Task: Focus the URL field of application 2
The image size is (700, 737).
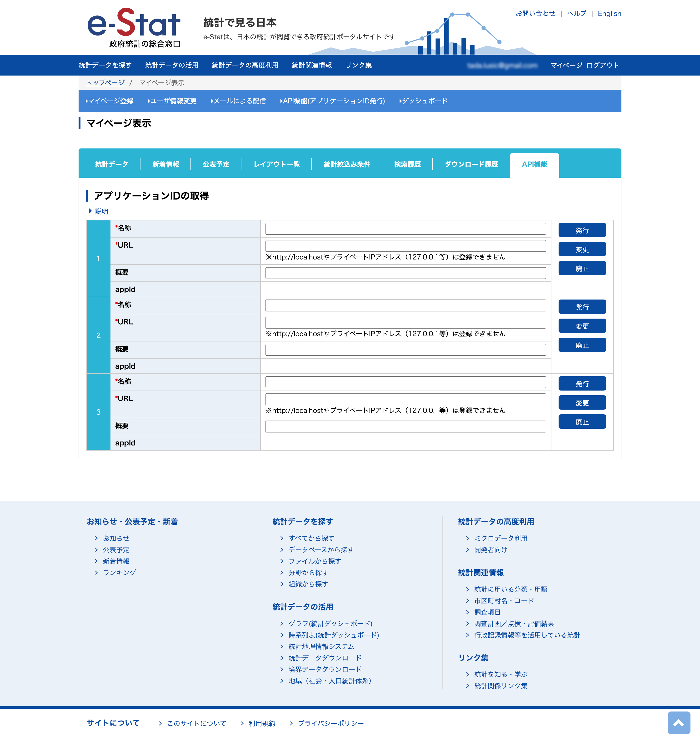Action: click(405, 322)
